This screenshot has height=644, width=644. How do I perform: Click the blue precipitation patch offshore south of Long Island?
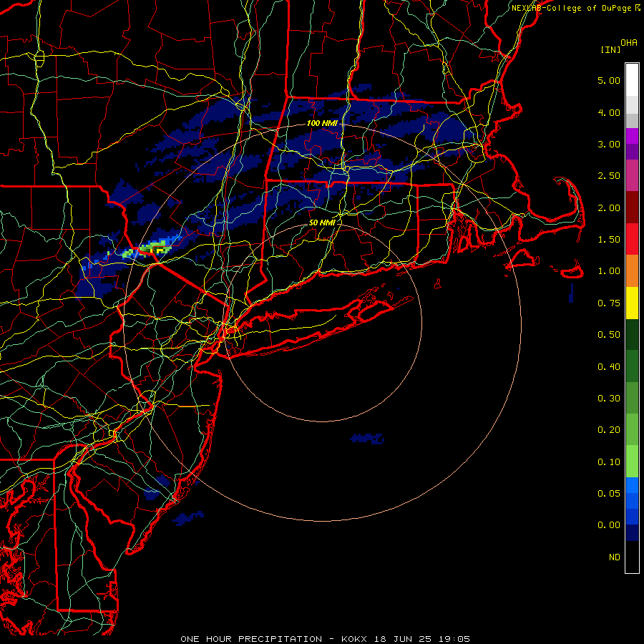[x=367, y=438]
